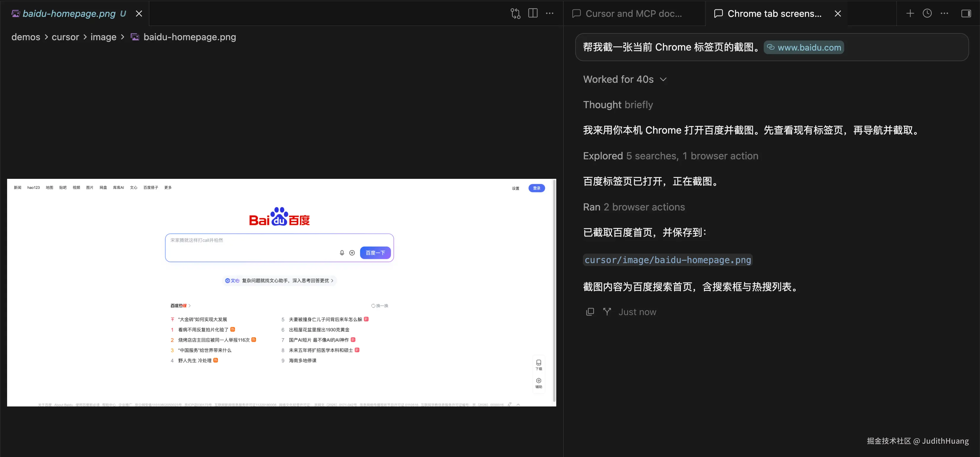980x457 pixels.
Task: Start a new chat with plus icon
Action: tap(910, 13)
